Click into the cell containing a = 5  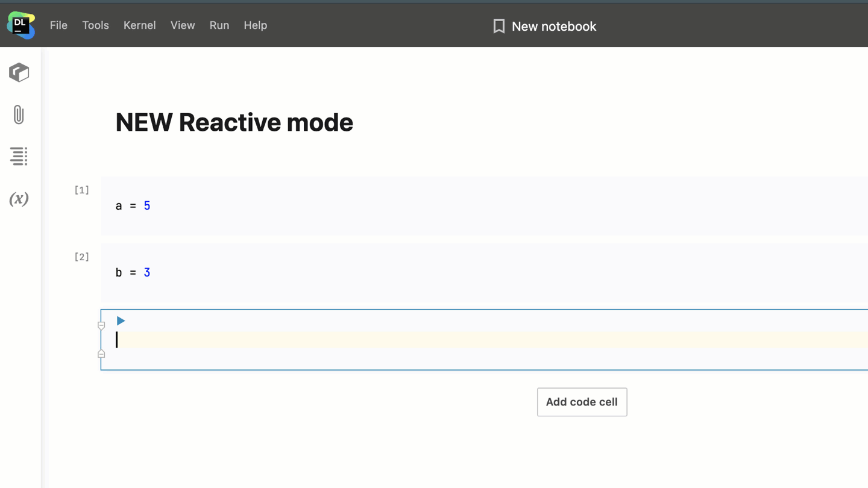click(x=485, y=206)
